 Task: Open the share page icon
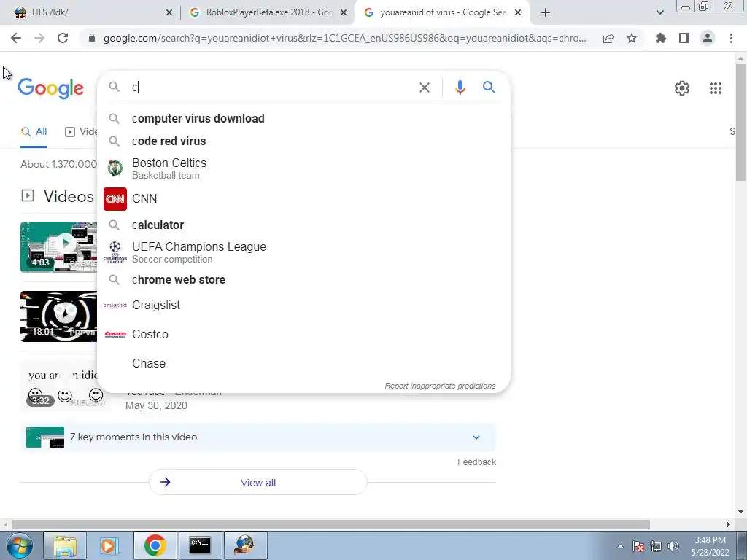coord(608,38)
